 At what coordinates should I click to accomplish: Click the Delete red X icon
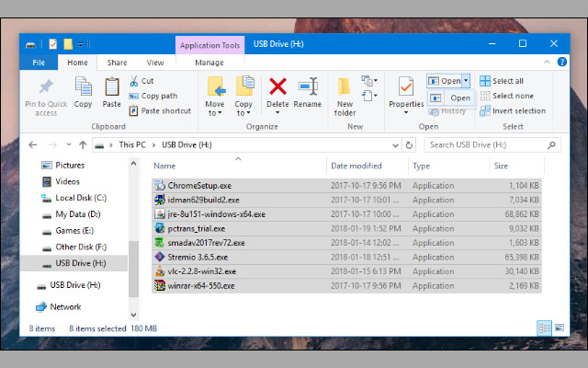[277, 87]
